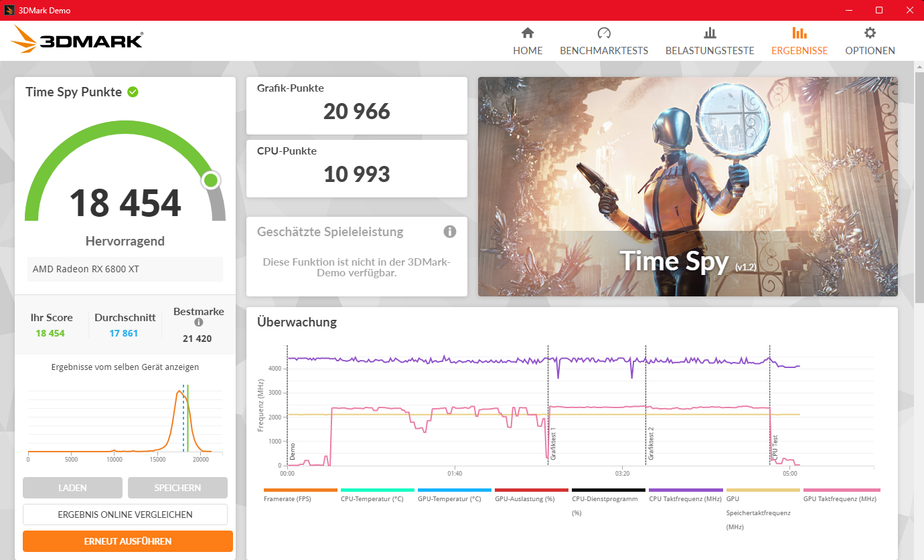Click the 3DMark Demo title bar icon

[9, 10]
